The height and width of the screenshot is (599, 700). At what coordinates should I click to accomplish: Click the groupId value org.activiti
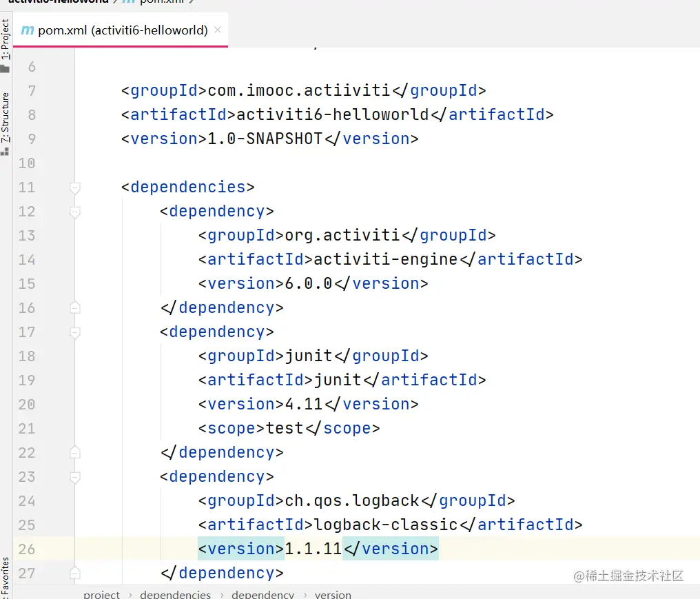click(x=342, y=236)
